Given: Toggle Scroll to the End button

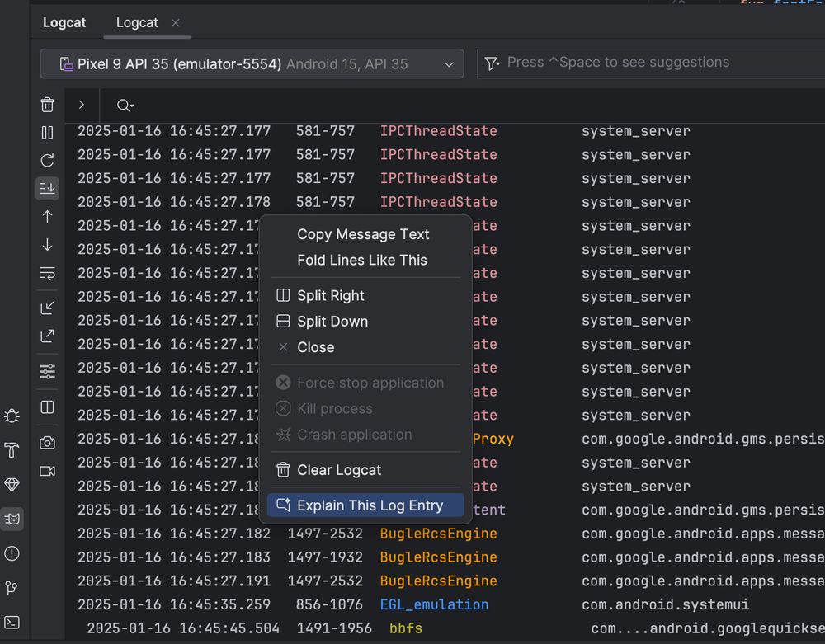Looking at the screenshot, I should click(47, 188).
